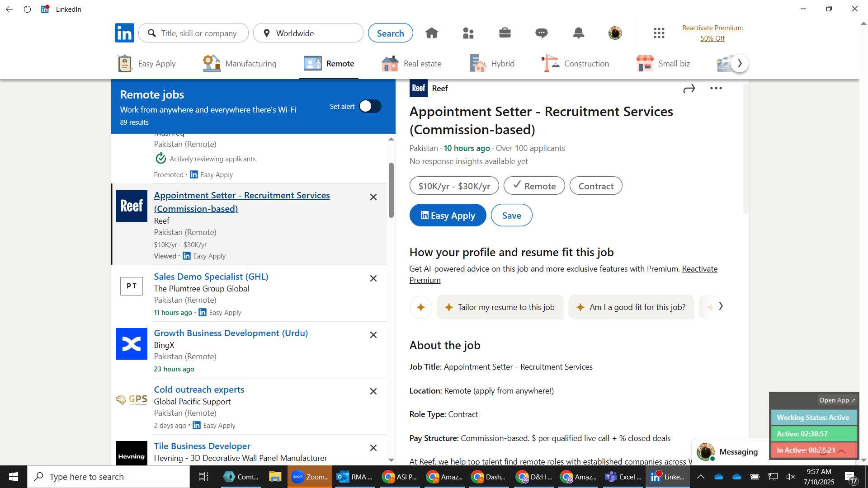868x488 pixels.
Task: Share the job with arrow icon
Action: [689, 89]
